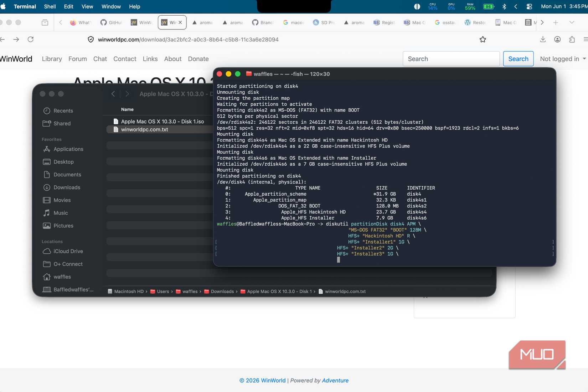This screenshot has width=588, height=392.
Task: Open the Terminal app menu
Action: (25, 6)
